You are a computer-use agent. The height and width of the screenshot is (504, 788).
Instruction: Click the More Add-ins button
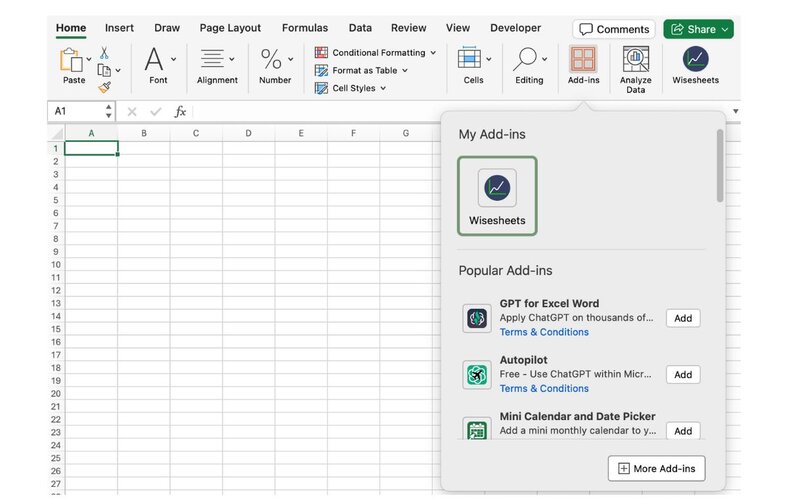pyautogui.click(x=656, y=468)
